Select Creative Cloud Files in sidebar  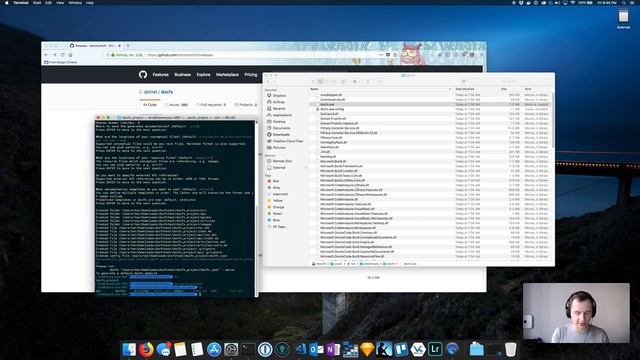[288, 141]
